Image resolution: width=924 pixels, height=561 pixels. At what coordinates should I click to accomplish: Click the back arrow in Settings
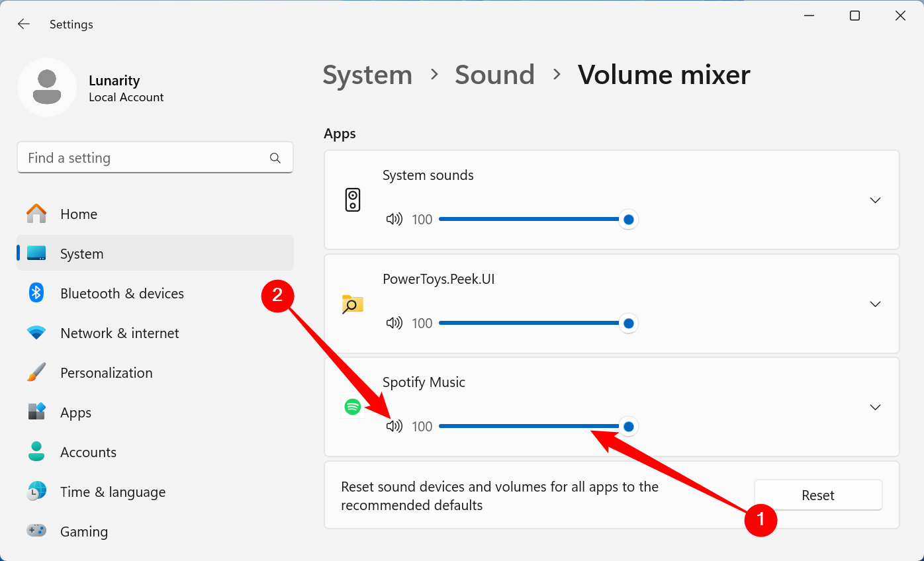(x=24, y=24)
